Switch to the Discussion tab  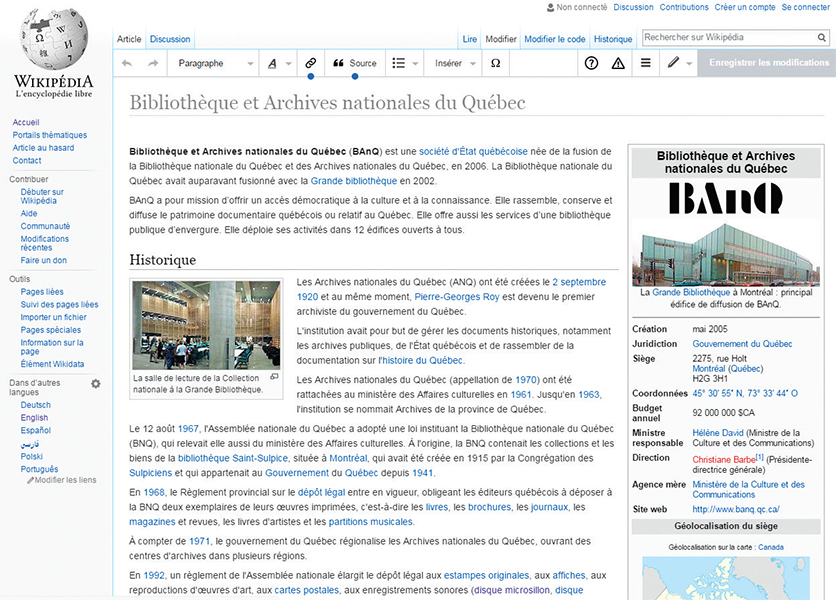pyautogui.click(x=170, y=39)
